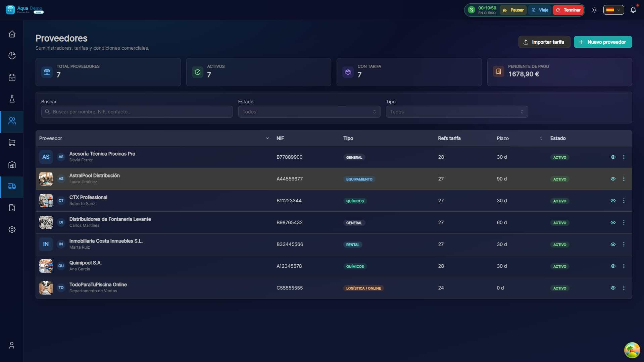Open more options for AstralPool Distribución
The height and width of the screenshot is (362, 644).
[x=624, y=179]
